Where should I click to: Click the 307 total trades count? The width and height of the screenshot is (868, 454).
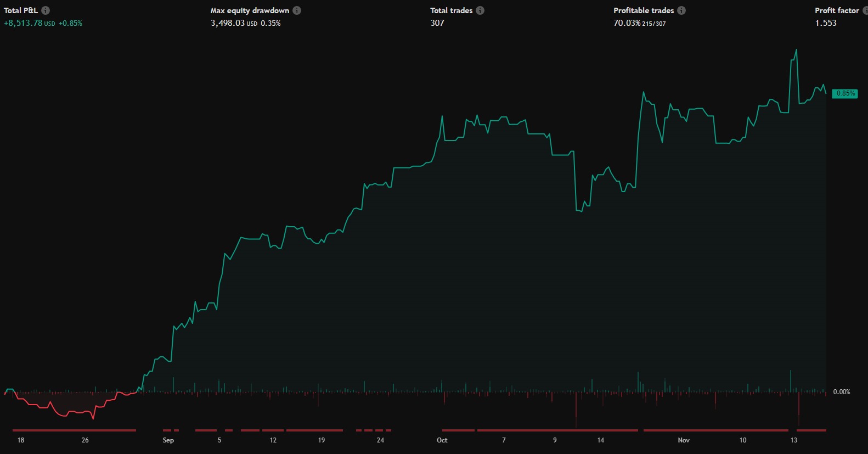coord(437,23)
